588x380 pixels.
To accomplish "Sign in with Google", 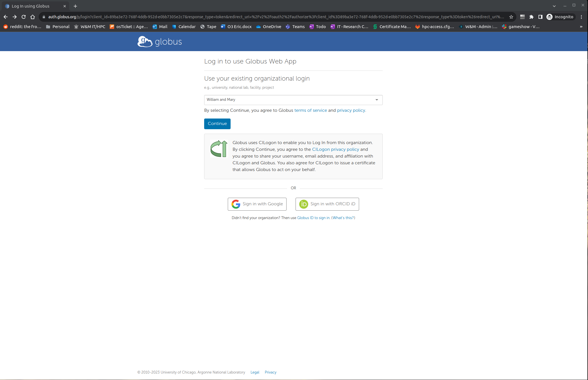I will point(257,204).
